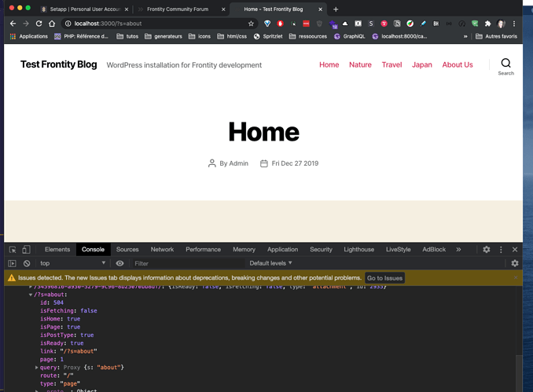
Task: Show the console sidebar
Action: click(12, 263)
